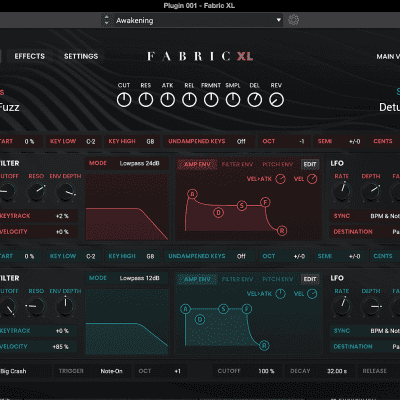Open the teal layer MODE Lowpass 12dB dropdown

click(x=127, y=278)
